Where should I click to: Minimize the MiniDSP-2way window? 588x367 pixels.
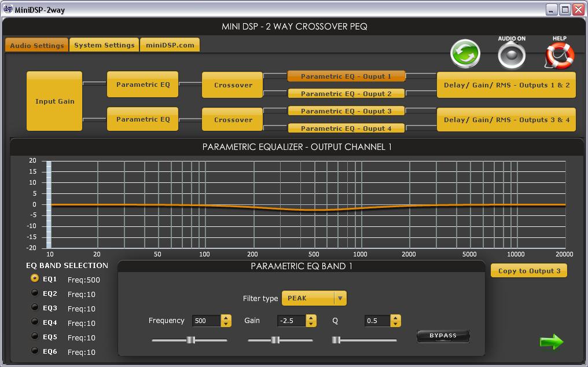(551, 9)
